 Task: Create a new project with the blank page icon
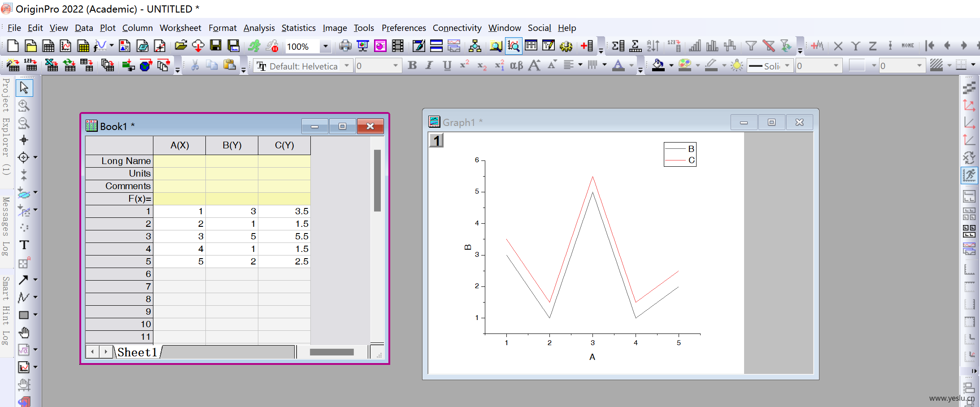(13, 46)
